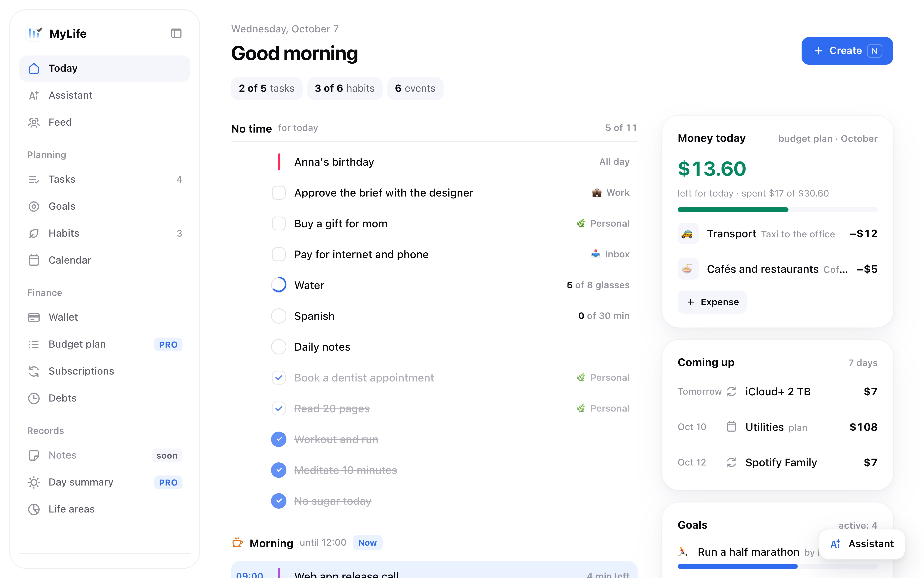Click the repeat icon next to Spotify Family
The height and width of the screenshot is (578, 924).
pos(731,462)
